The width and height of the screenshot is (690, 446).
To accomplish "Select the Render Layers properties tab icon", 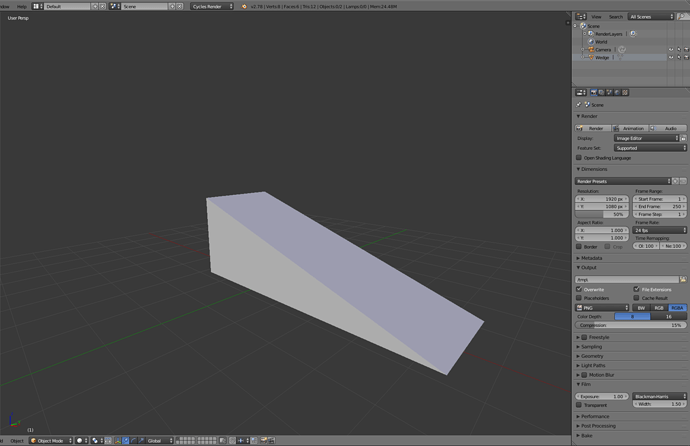I will 602,92.
